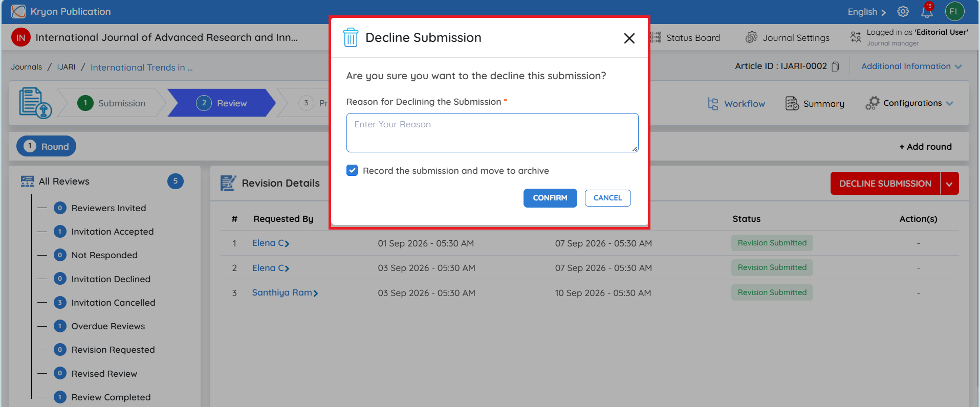Open the International Trends breadcrumb link

[x=142, y=67]
